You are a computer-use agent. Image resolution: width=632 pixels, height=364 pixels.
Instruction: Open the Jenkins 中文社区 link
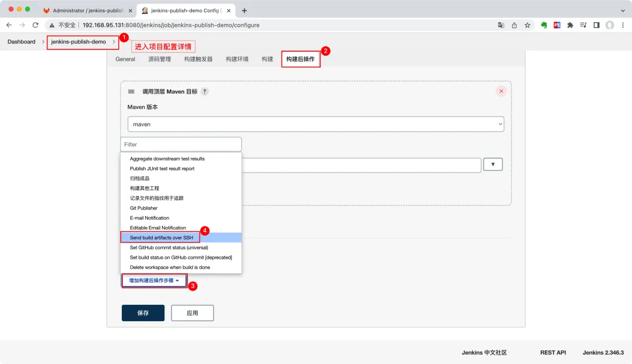484,353
